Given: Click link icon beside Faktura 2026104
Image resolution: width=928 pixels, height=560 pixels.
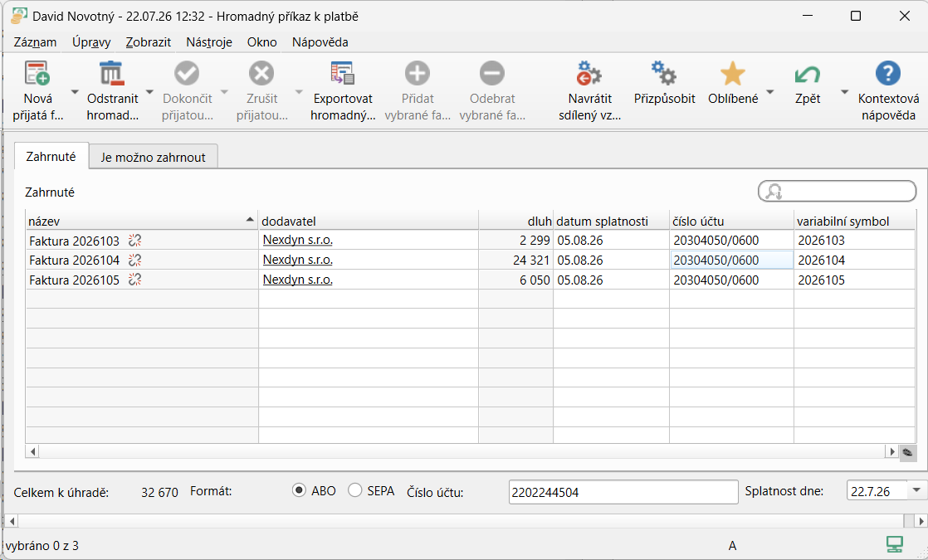Looking at the screenshot, I should tap(135, 261).
